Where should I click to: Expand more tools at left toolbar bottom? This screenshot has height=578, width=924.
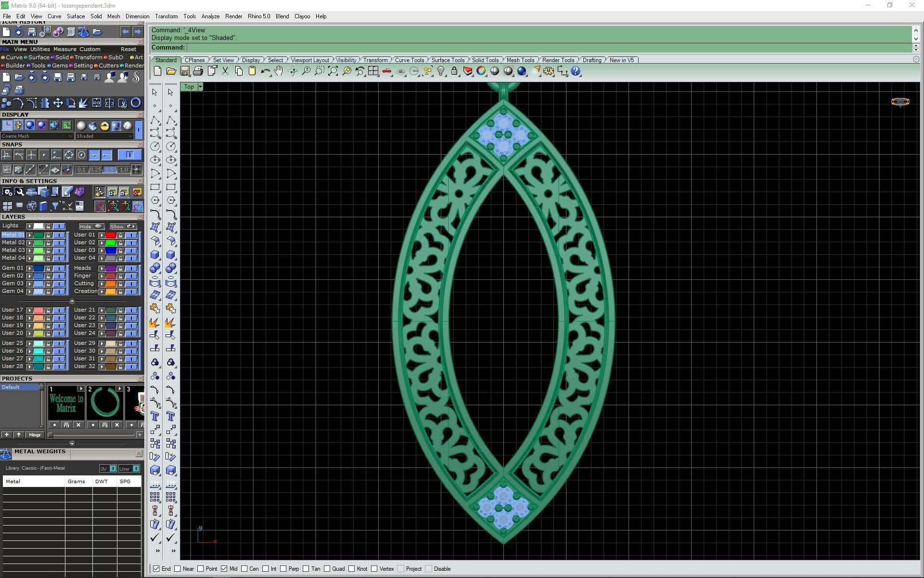coord(157,551)
